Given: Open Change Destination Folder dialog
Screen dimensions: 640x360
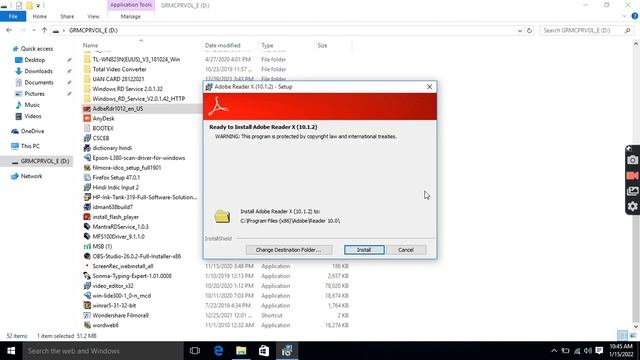Looking at the screenshot, I should click(x=289, y=250).
